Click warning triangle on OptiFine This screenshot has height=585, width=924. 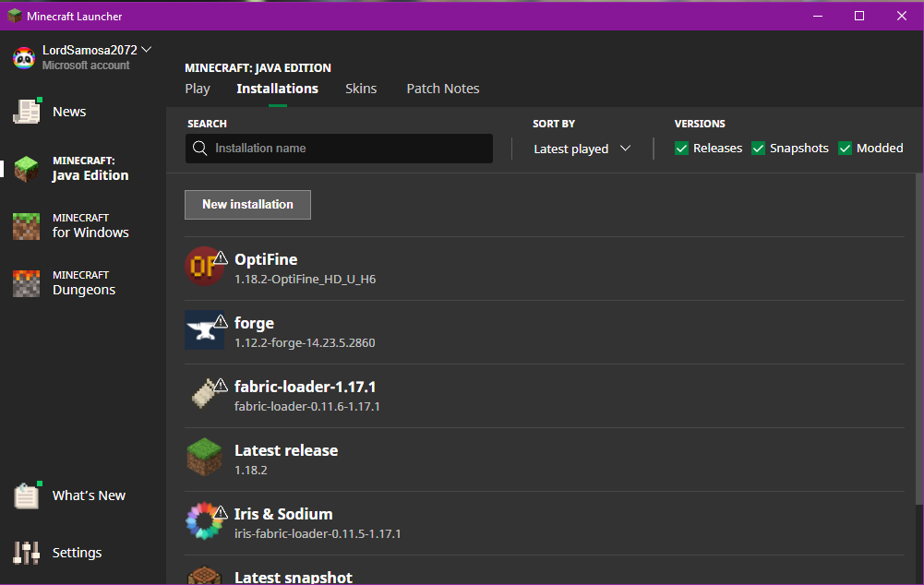pyautogui.click(x=221, y=257)
